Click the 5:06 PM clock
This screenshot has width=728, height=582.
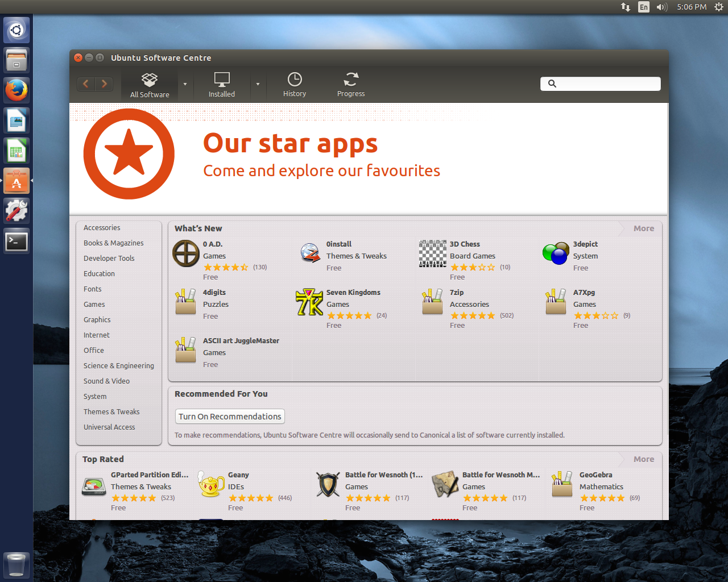(x=692, y=7)
